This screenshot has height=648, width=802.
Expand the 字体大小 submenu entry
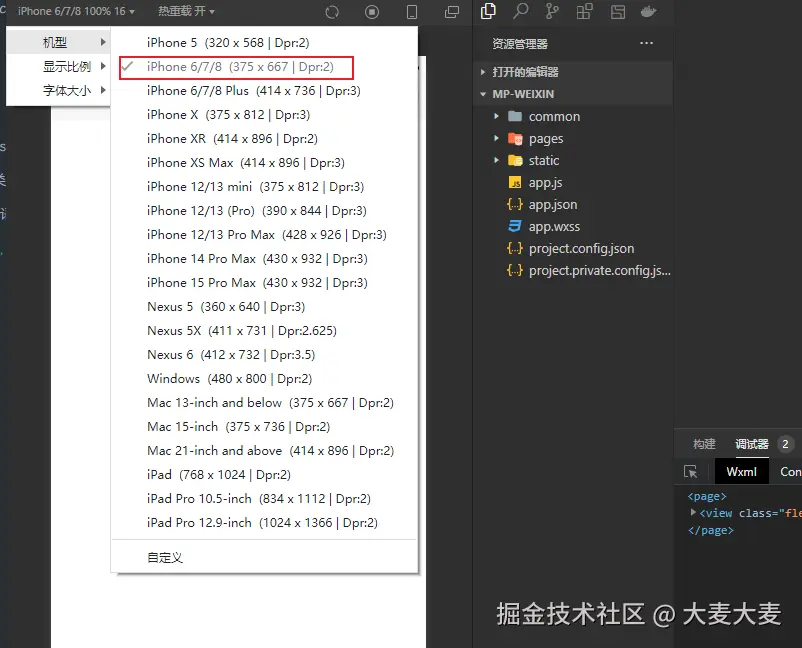(58, 91)
